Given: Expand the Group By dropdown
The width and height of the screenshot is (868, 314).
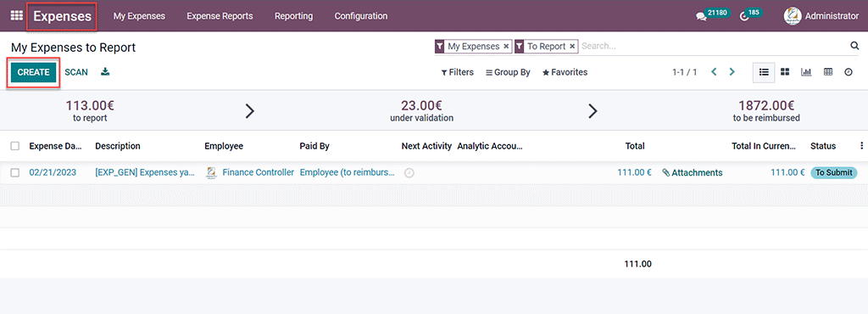Looking at the screenshot, I should 508,72.
